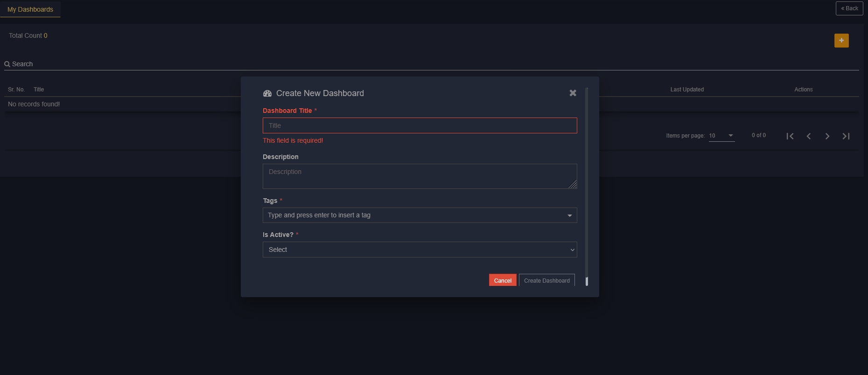Click the yellow plus add dashboard button

tap(841, 41)
